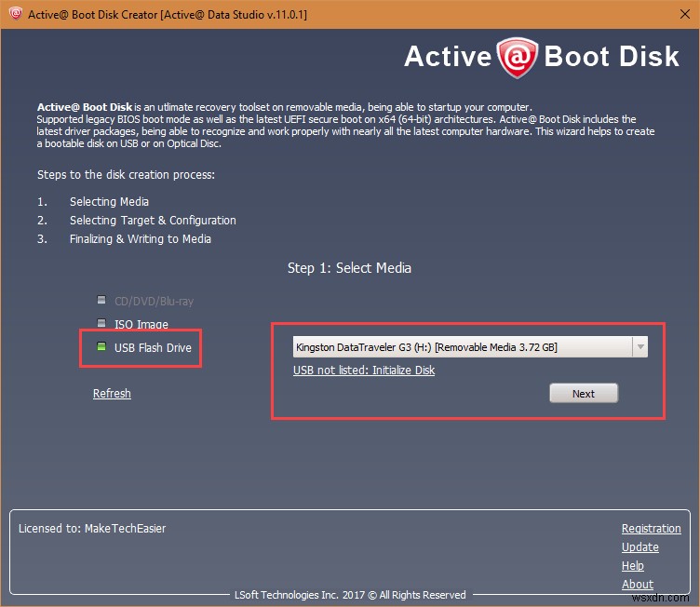Open the Help link
Image resolution: width=700 pixels, height=607 pixels.
coord(633,565)
